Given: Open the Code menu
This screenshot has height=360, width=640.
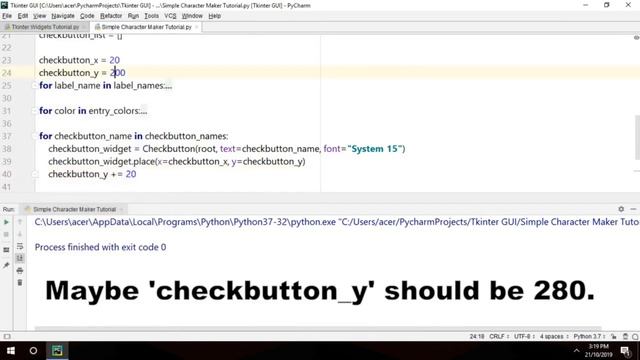Looking at the screenshot, I should click(87, 16).
